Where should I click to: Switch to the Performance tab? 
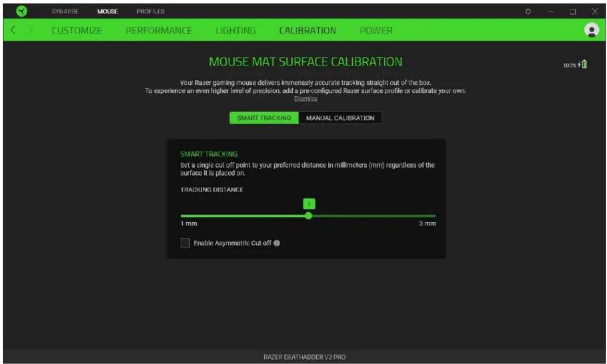click(x=159, y=30)
